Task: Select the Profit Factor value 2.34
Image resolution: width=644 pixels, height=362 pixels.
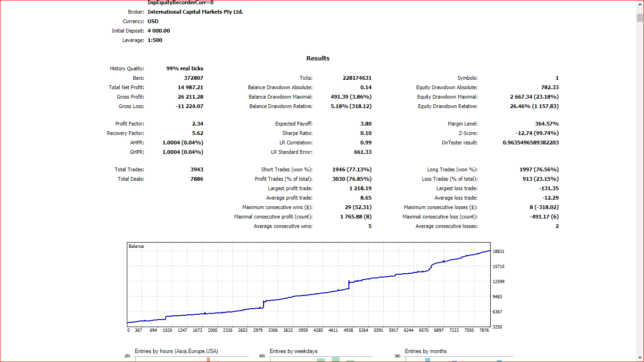Action: pos(198,124)
